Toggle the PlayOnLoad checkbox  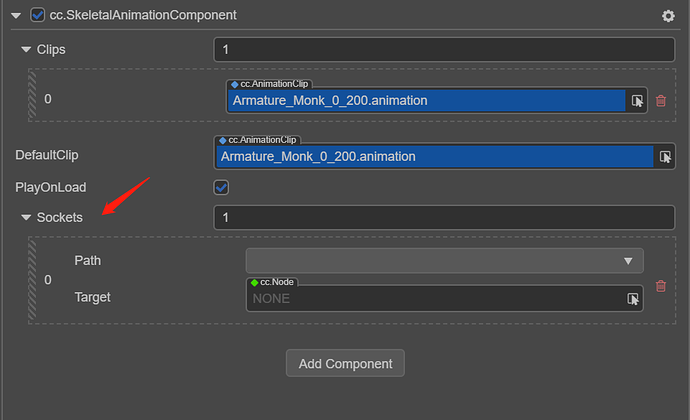221,187
